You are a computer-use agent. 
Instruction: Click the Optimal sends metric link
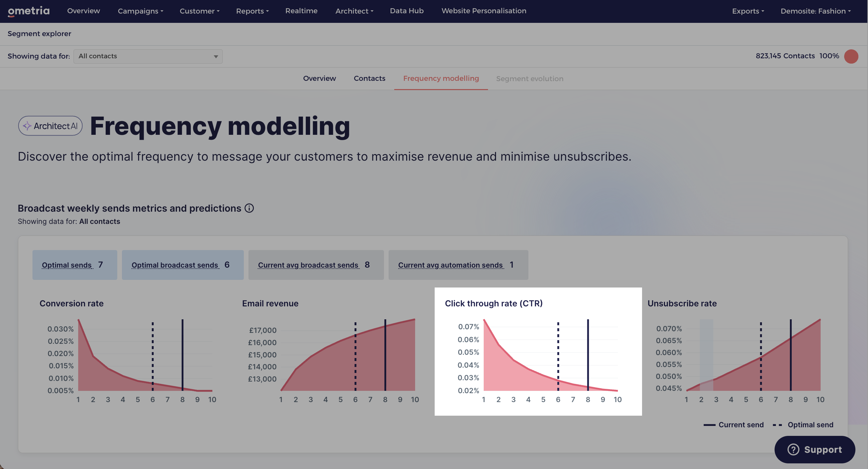point(67,265)
